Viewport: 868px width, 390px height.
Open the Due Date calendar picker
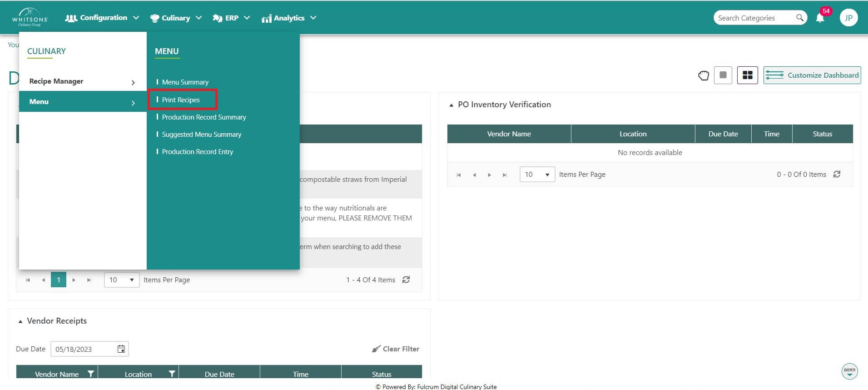tap(121, 349)
